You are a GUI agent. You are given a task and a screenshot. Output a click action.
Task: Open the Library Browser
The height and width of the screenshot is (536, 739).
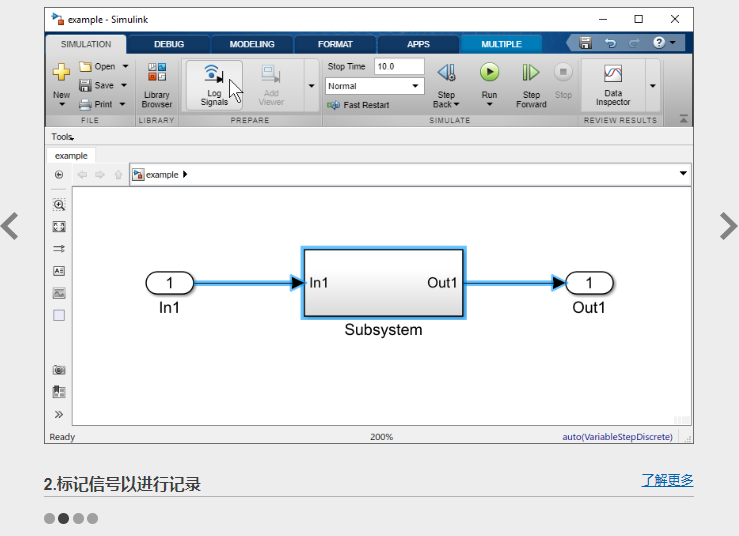157,86
